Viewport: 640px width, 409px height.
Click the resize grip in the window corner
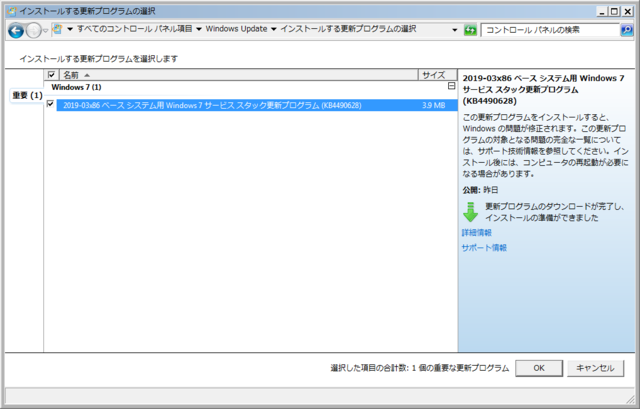pyautogui.click(x=631, y=399)
